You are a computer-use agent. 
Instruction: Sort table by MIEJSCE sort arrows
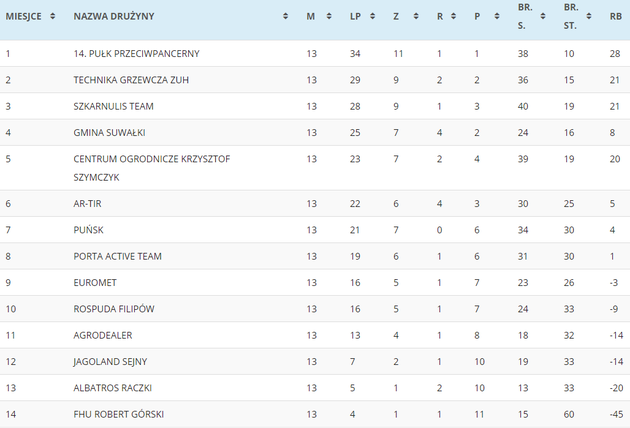click(53, 16)
